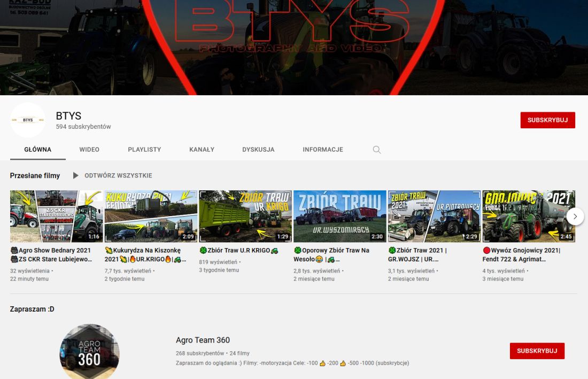This screenshot has height=379, width=588.
Task: Click title Wywóz Gnojowicy 2021 Fendt 722
Action: tap(521, 254)
